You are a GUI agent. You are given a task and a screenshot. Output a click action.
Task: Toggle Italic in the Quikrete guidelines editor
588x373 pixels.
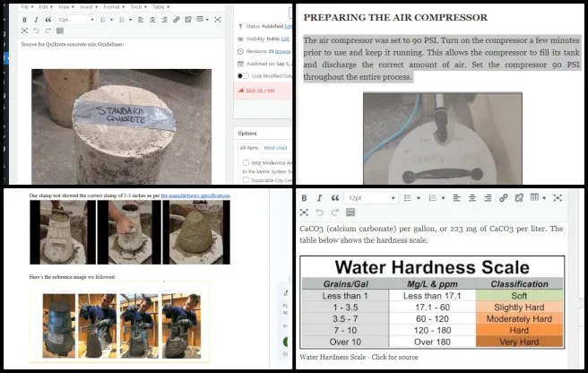coord(36,20)
